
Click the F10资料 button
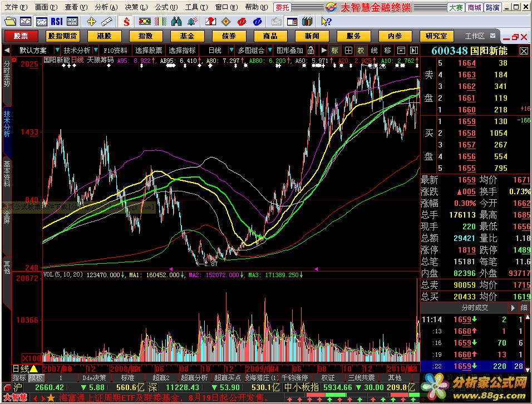pos(115,51)
